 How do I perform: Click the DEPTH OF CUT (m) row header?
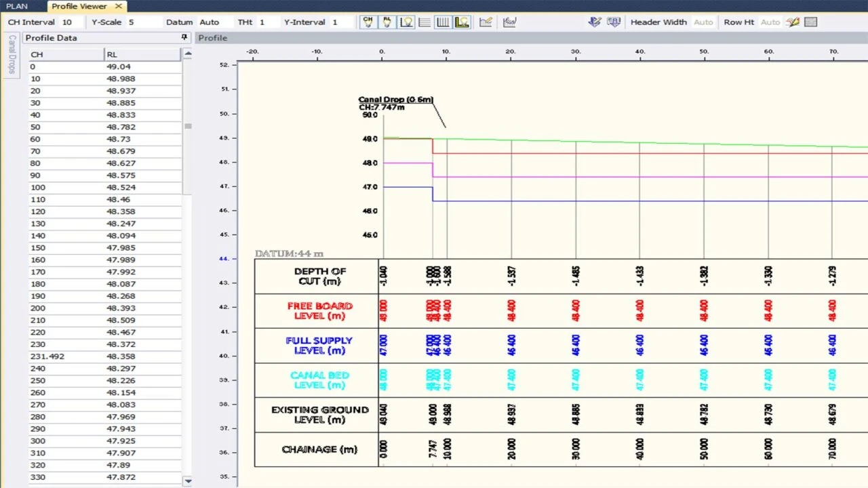click(316, 276)
